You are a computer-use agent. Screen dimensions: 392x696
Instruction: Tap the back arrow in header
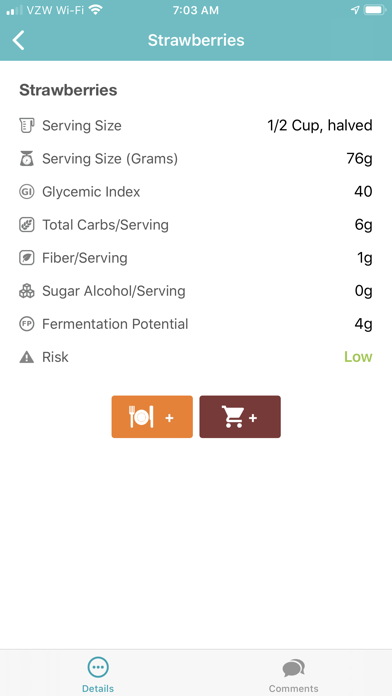click(19, 40)
